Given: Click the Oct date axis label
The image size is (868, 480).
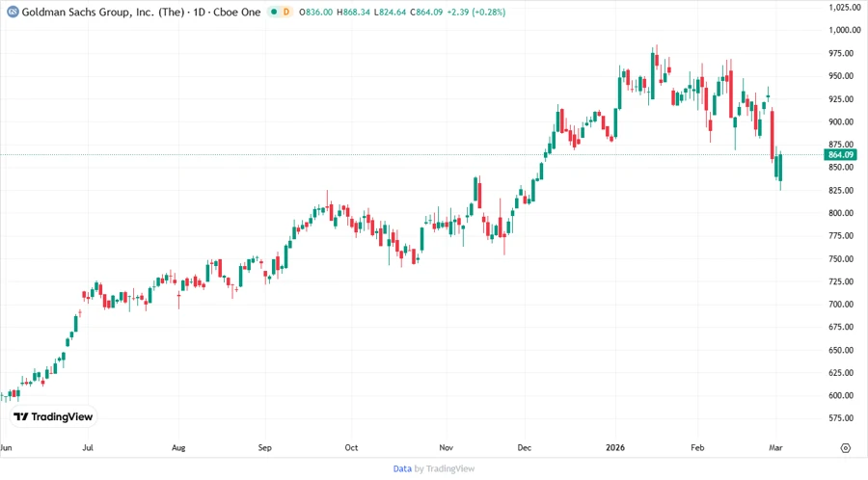Looking at the screenshot, I should point(351,447).
